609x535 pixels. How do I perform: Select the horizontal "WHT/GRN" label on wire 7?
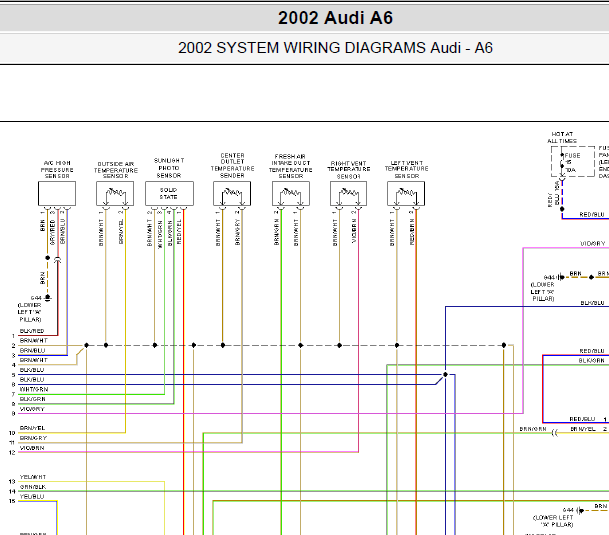coord(34,389)
